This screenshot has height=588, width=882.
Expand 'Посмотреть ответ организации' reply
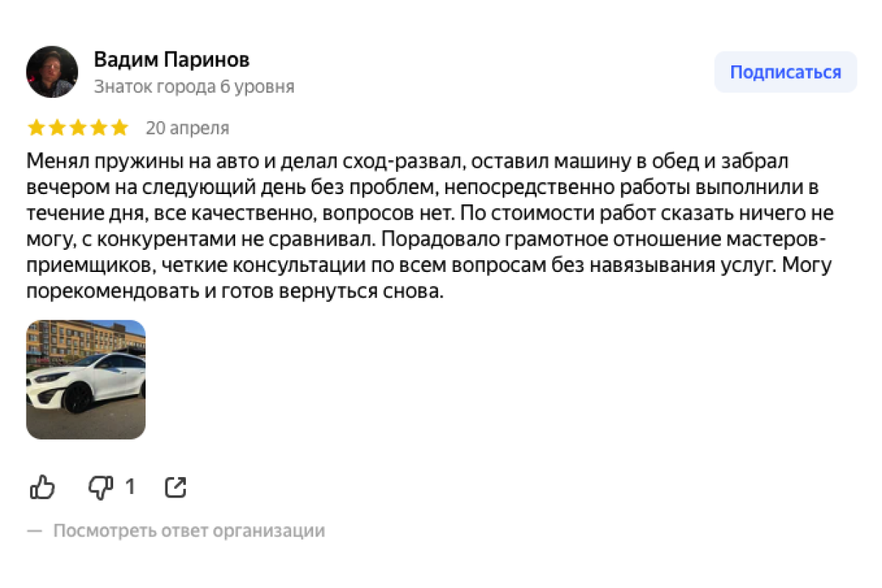coord(189,531)
